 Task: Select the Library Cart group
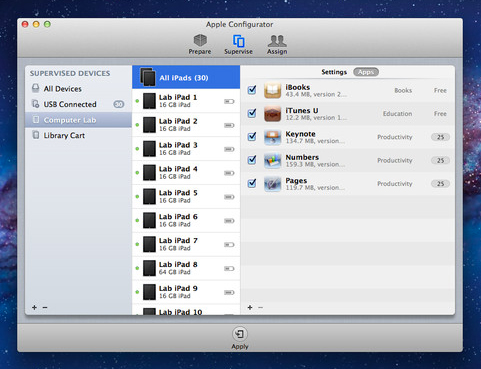(x=78, y=135)
